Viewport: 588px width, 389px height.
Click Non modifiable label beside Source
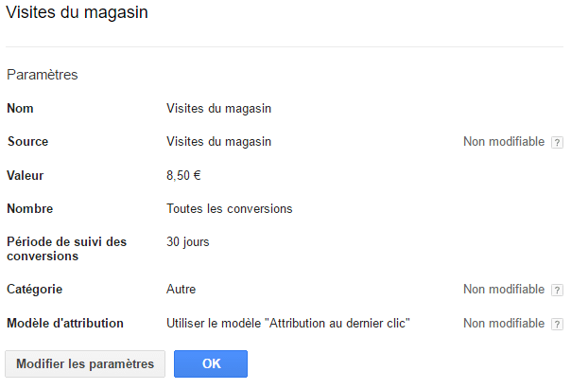(504, 142)
